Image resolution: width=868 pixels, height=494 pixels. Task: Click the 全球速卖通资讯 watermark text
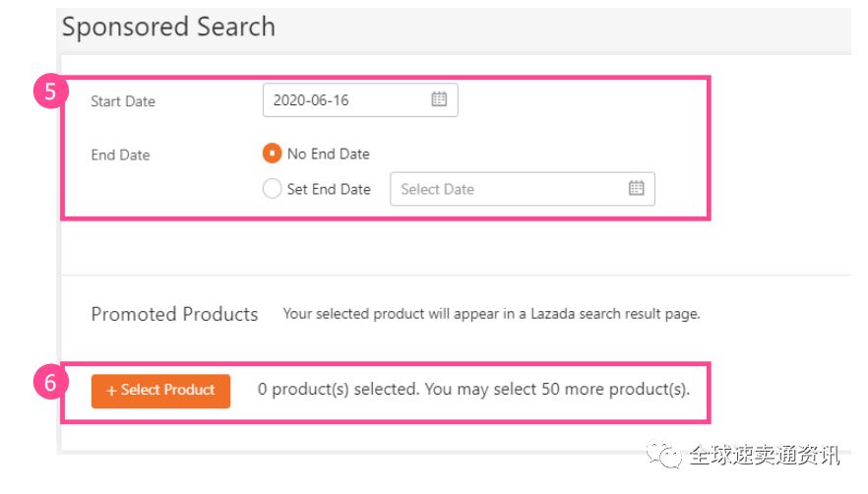(x=765, y=456)
